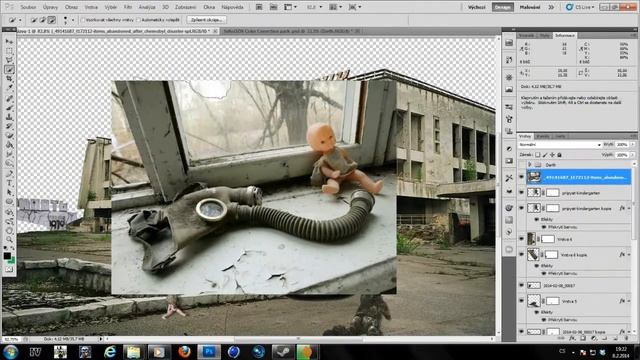Open Internet Explorer from the taskbar
This screenshot has height=360, width=640.
(x=110, y=351)
